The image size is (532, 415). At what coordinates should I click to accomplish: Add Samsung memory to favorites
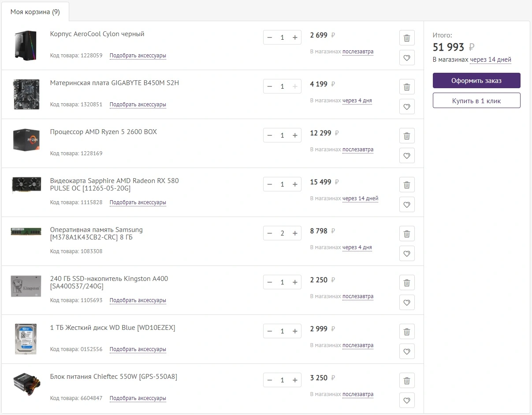pyautogui.click(x=407, y=253)
